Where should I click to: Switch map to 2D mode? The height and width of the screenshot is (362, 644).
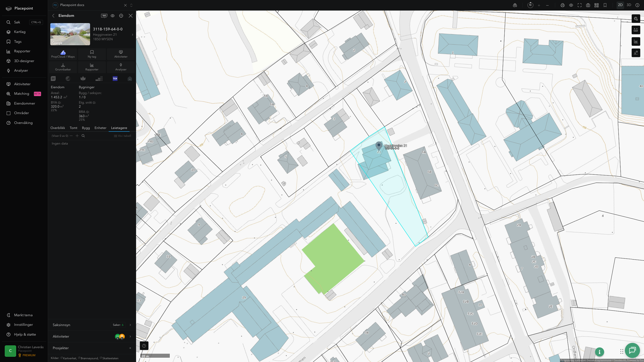[x=620, y=5]
